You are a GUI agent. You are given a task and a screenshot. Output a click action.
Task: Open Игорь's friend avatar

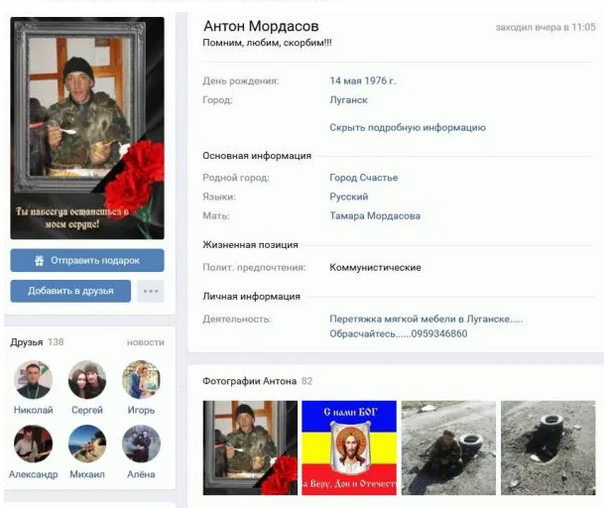pyautogui.click(x=141, y=381)
